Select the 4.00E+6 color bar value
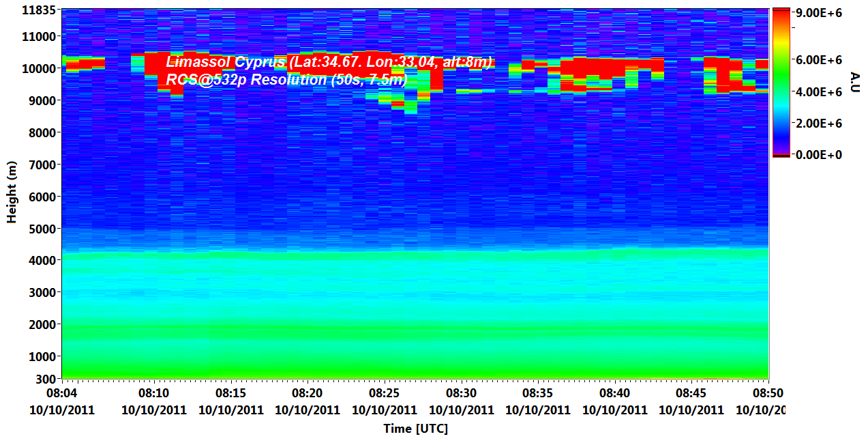Viewport: 868px width, 443px height. (x=819, y=91)
